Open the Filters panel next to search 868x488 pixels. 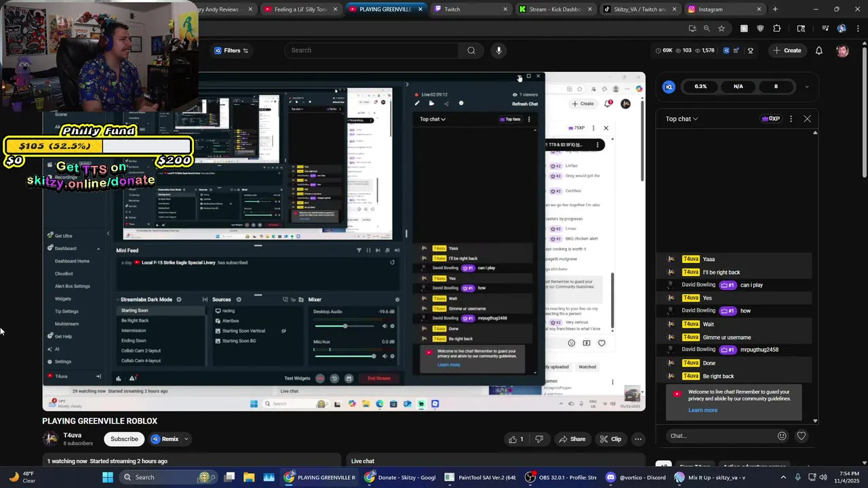click(x=231, y=50)
